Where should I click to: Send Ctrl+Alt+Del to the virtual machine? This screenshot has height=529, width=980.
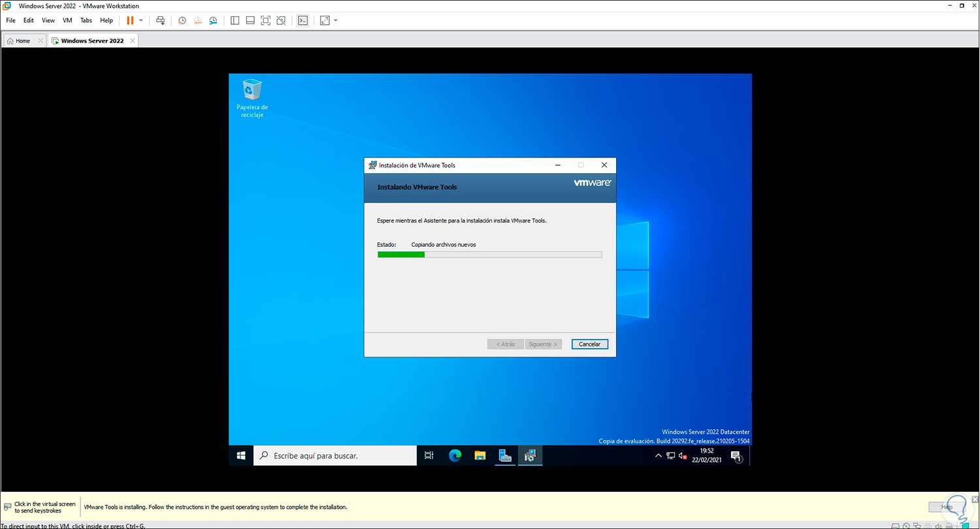(161, 20)
